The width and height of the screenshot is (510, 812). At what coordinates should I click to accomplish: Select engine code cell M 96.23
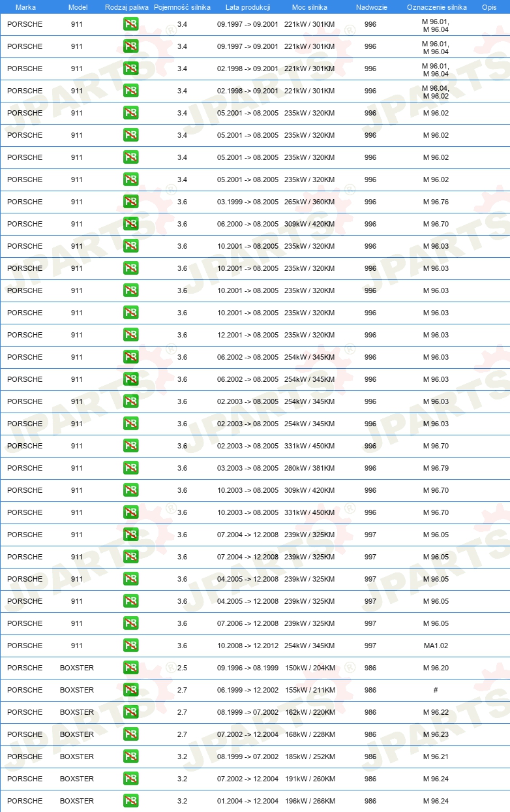coord(436,734)
